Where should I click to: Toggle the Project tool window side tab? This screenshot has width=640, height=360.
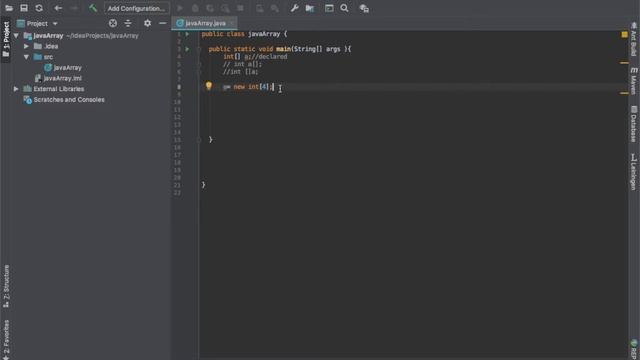(6, 40)
